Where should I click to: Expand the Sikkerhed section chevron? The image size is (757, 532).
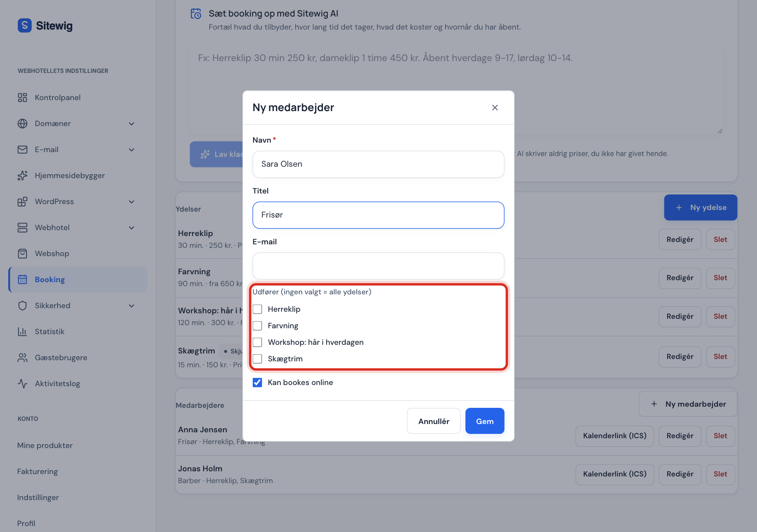pos(132,306)
